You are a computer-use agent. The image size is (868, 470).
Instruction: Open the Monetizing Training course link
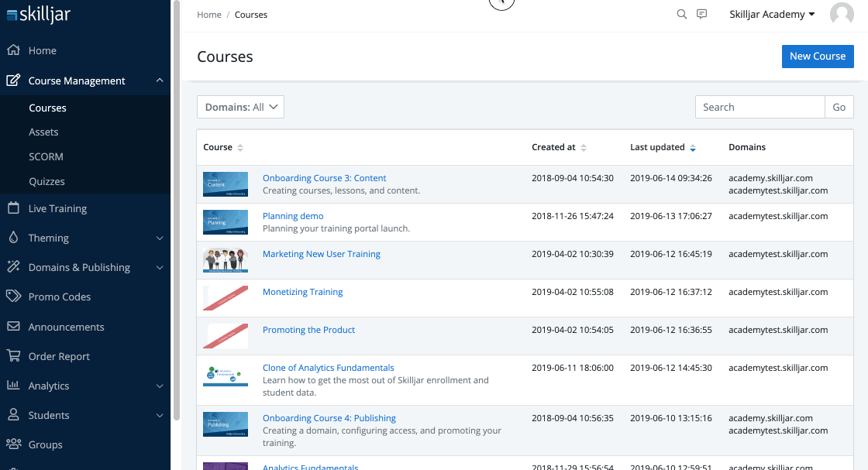click(x=302, y=292)
